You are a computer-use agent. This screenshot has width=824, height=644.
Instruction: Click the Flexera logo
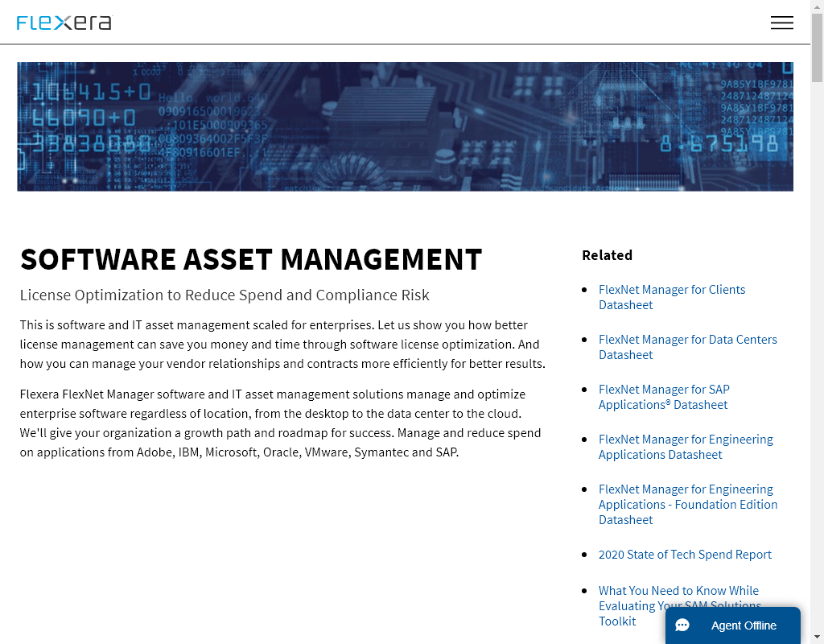point(64,23)
